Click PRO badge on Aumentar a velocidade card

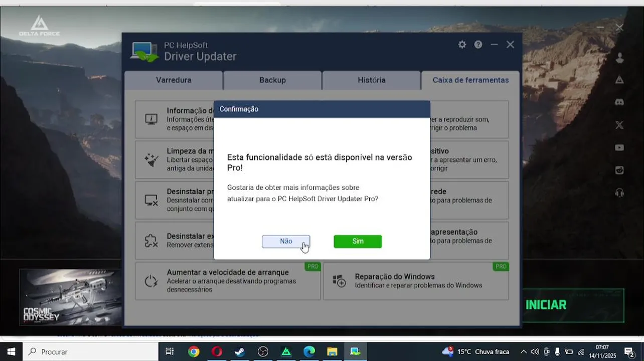click(x=312, y=266)
